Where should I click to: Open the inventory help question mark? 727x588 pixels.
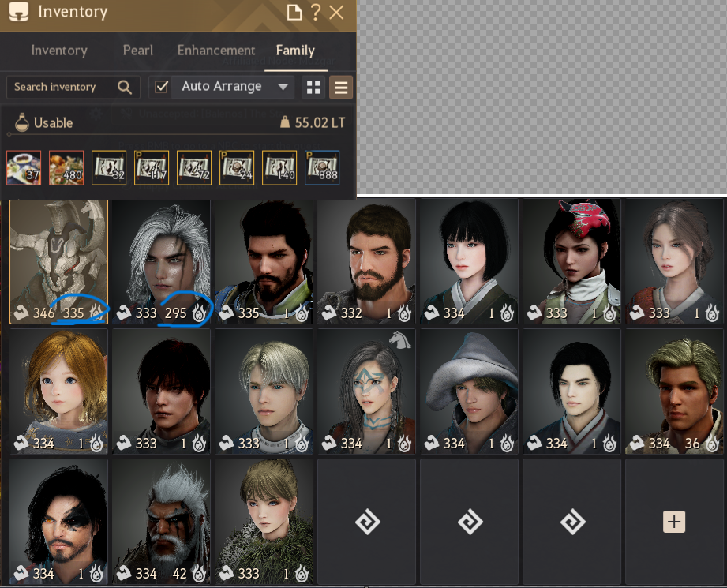click(316, 13)
